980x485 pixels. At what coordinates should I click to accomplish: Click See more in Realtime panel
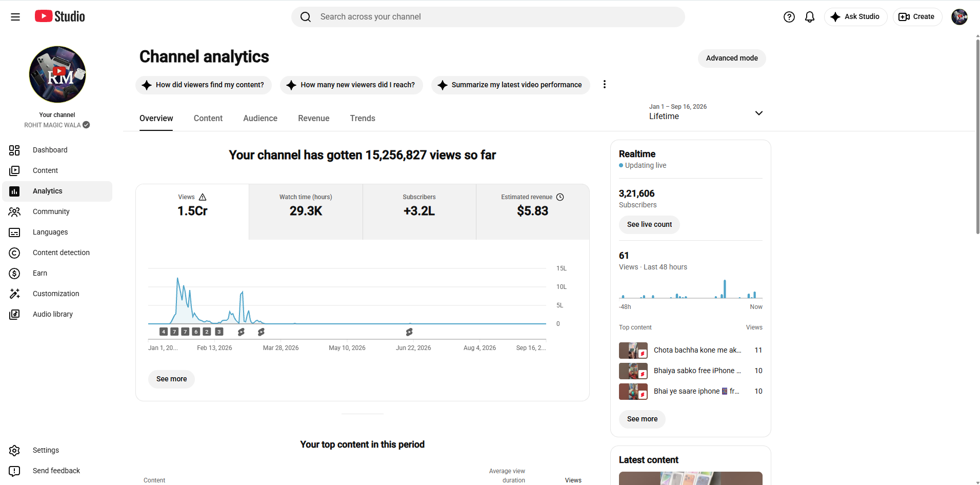(642, 419)
